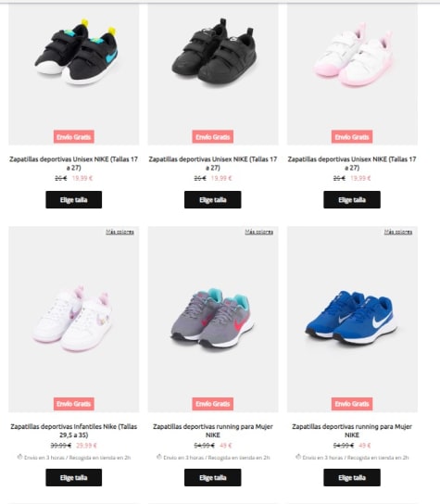Screen dimensions: 440x504
Task: Show more colors for the grey running shoes
Action: [x=259, y=232]
